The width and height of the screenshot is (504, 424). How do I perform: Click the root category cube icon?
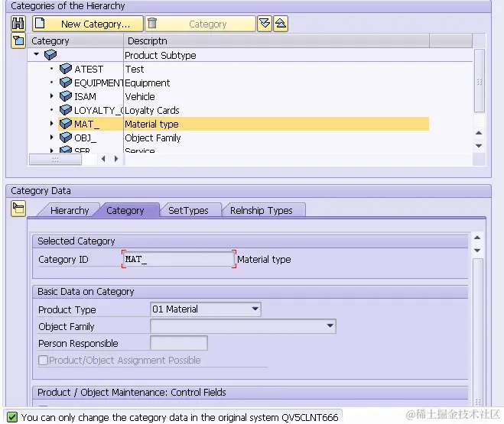[x=50, y=55]
